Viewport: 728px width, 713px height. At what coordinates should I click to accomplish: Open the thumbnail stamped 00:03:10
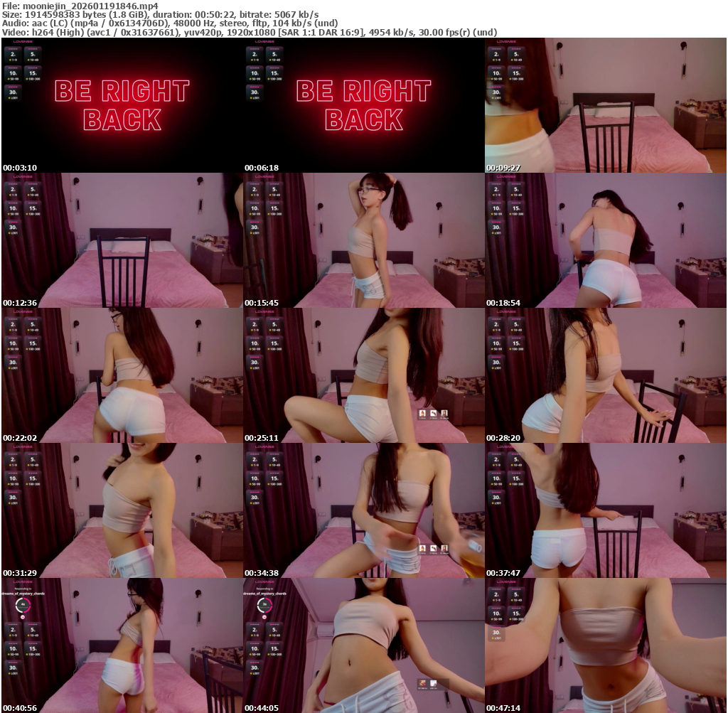[x=122, y=105]
